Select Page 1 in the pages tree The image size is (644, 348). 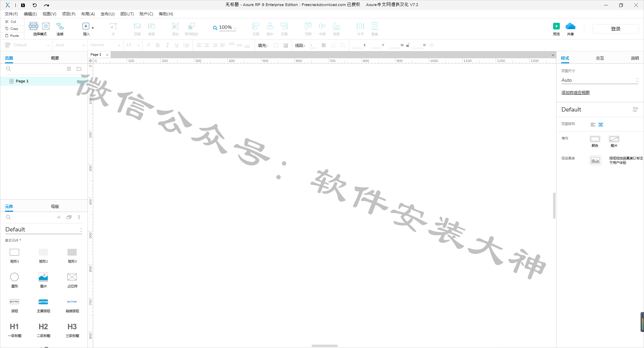[x=44, y=81]
